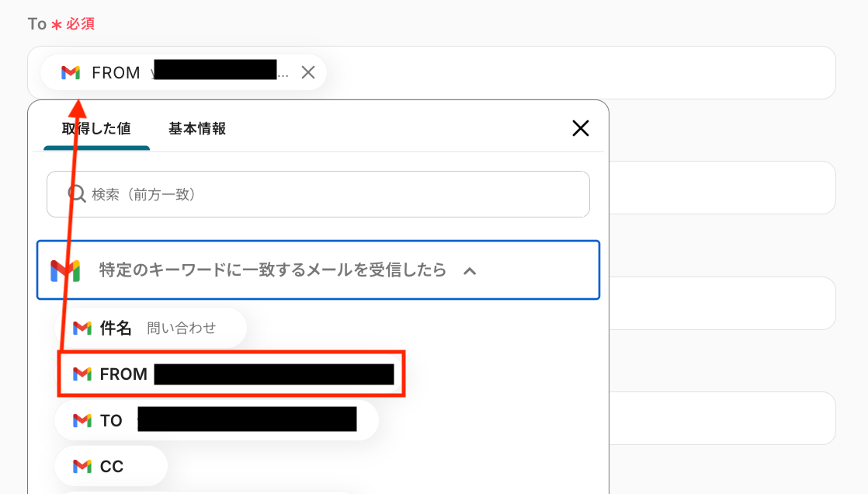Viewport: 868px width, 494px height.
Task: Focus the 検索(前方一致) search box
Action: [326, 194]
